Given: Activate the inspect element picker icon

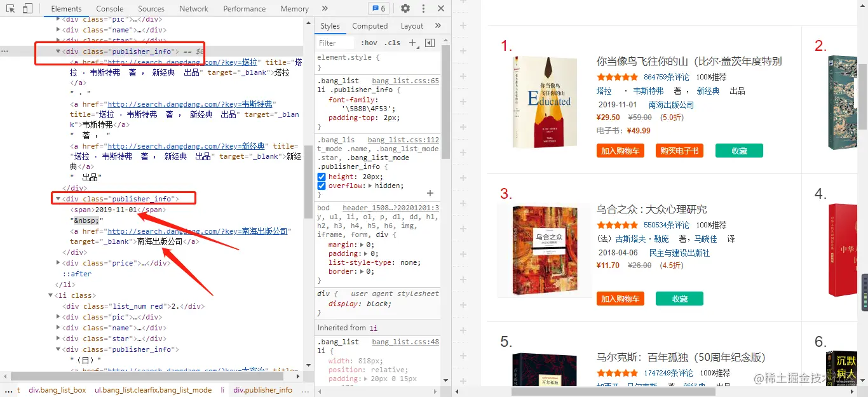Looking at the screenshot, I should [x=11, y=8].
